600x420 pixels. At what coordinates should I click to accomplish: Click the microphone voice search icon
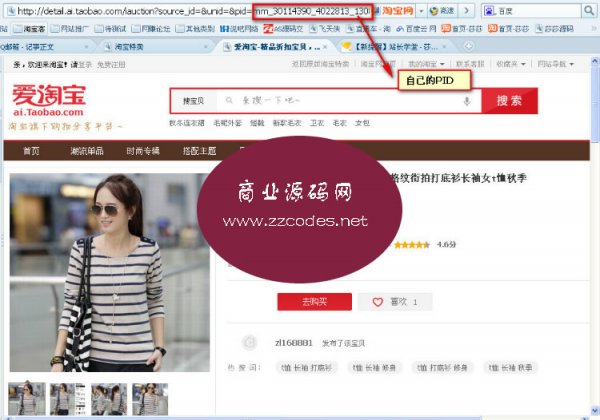tap(466, 101)
